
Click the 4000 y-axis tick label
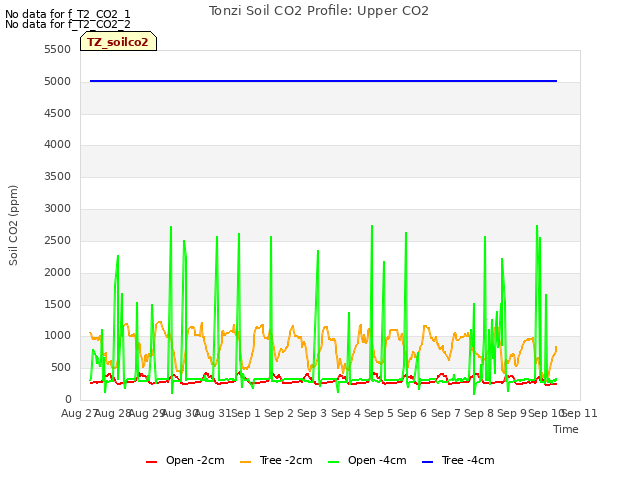[x=58, y=144]
